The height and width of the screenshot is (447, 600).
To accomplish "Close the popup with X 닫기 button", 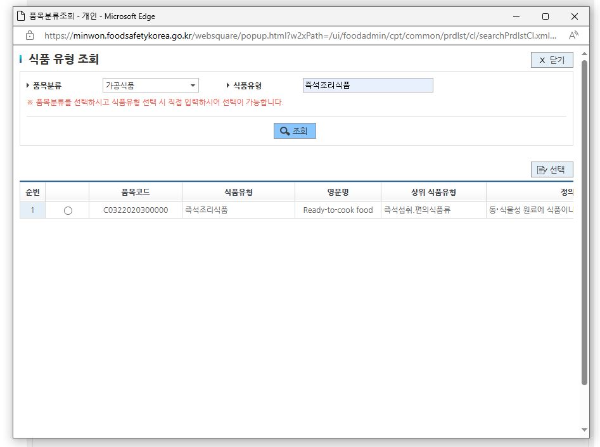I will coord(552,60).
